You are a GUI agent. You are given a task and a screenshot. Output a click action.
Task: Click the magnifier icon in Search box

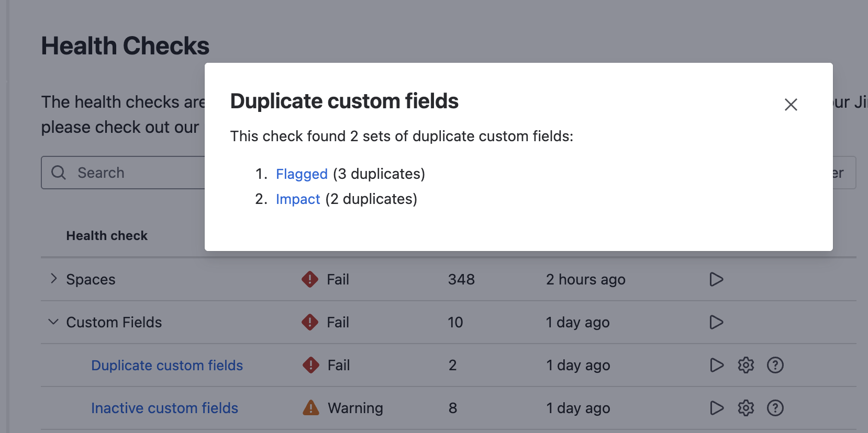click(59, 173)
